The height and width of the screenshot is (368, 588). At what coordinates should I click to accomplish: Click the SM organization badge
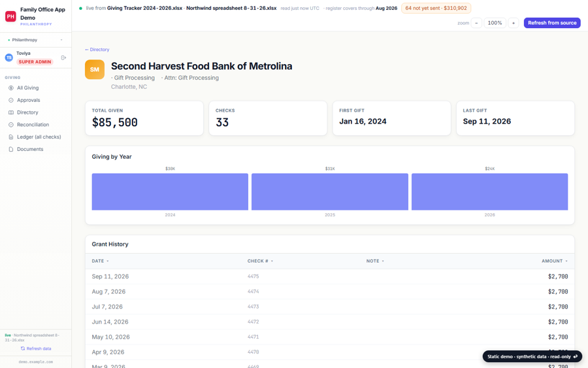[95, 69]
